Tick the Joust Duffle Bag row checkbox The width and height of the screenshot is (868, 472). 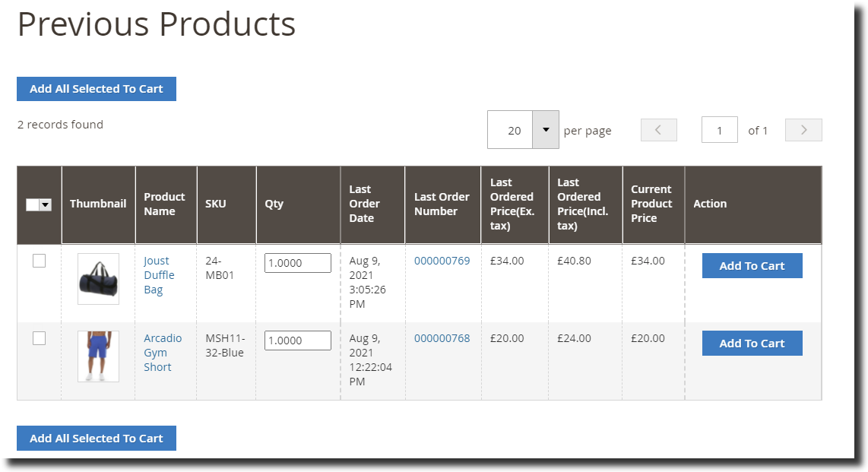pyautogui.click(x=40, y=261)
